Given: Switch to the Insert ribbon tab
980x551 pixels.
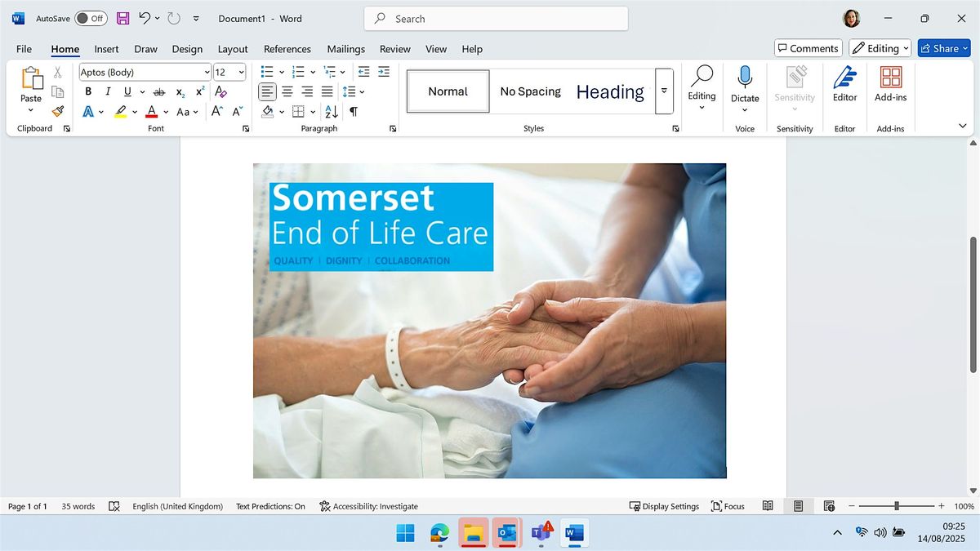Looking at the screenshot, I should click(x=106, y=49).
